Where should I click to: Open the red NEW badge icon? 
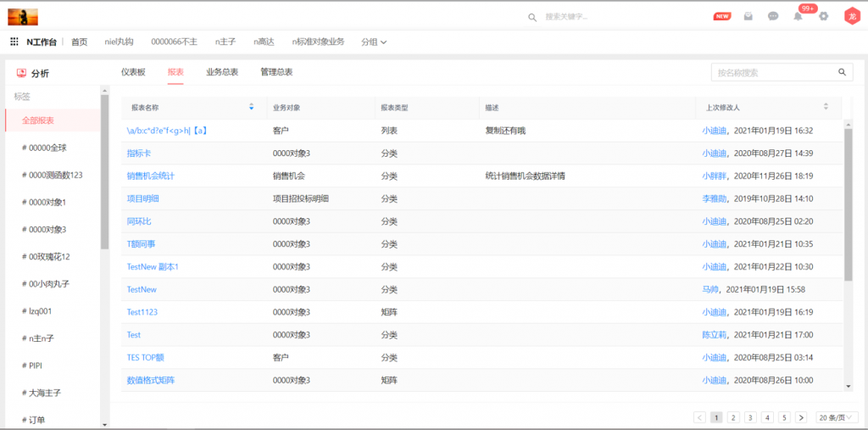pyautogui.click(x=722, y=16)
